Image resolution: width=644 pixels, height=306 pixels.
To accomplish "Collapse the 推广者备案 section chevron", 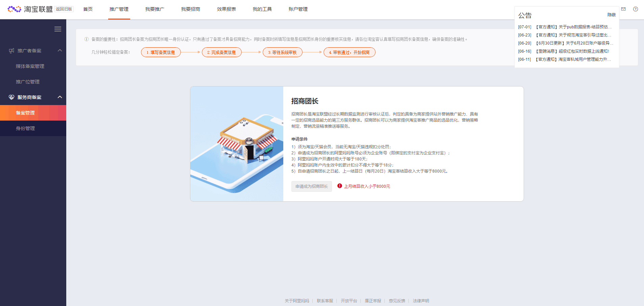I will (60, 50).
